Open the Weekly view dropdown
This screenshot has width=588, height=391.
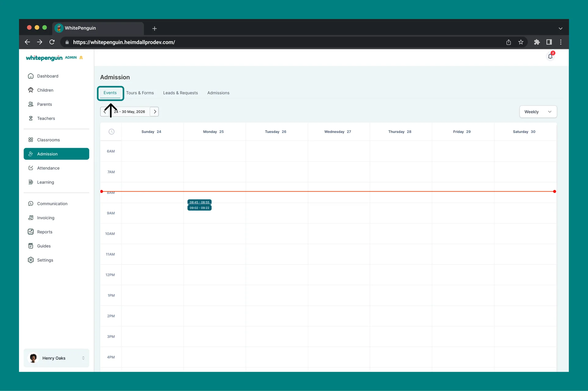tap(538, 112)
